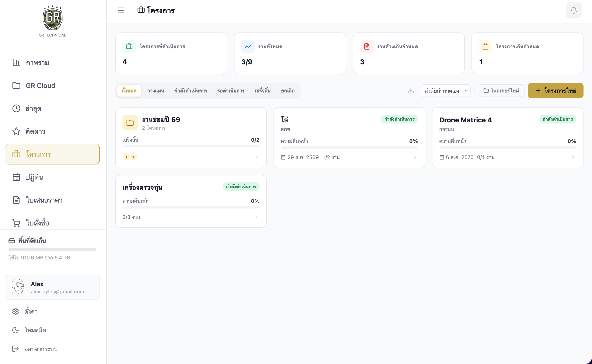The height and width of the screenshot is (364, 592).
Task: Click the กอรมน subtitle on Drone card
Action: click(446, 129)
